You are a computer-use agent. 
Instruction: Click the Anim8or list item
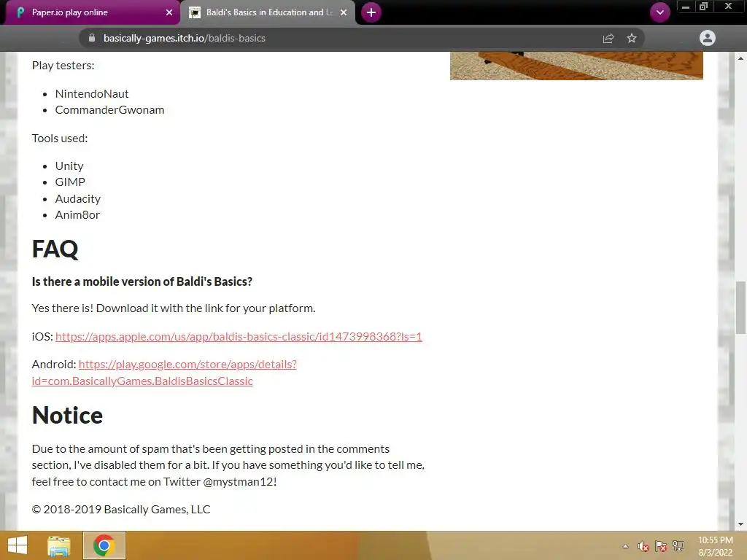click(x=77, y=215)
